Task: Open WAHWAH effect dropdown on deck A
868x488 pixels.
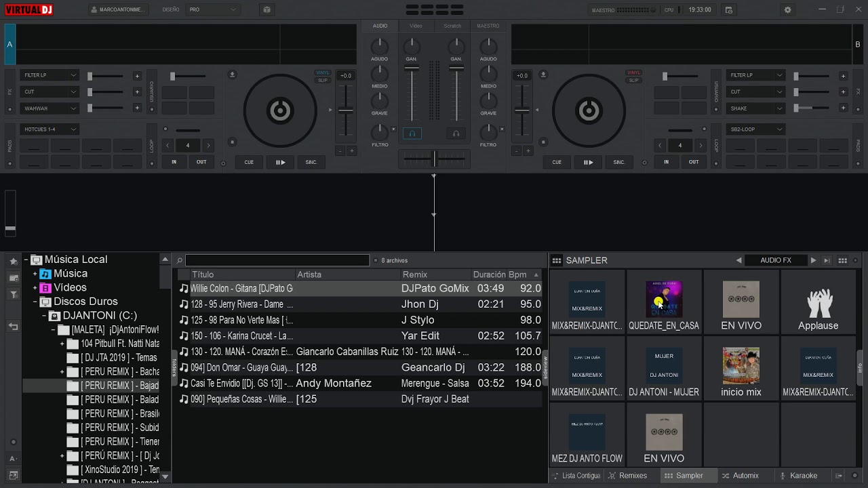Action: coord(50,108)
